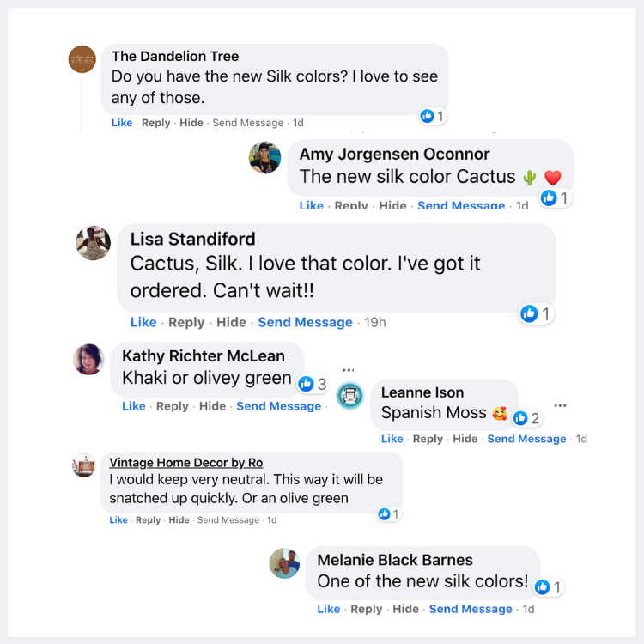Image resolution: width=644 pixels, height=644 pixels.
Task: Open options menu on Leanne Ison's comment
Action: 560,405
